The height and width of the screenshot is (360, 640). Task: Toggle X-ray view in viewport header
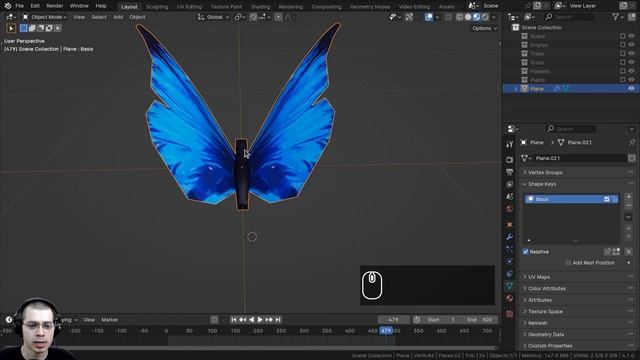(x=448, y=17)
